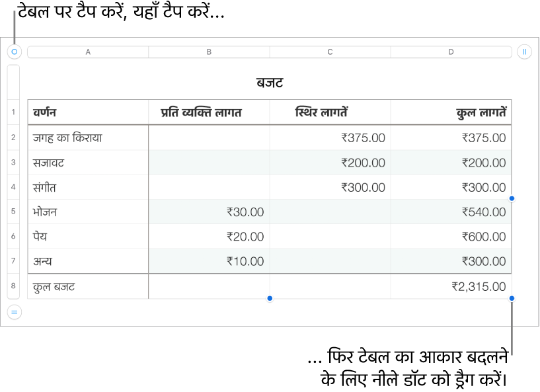540x392 pixels.
Task: Click the table title बजट
Action: coord(270,83)
